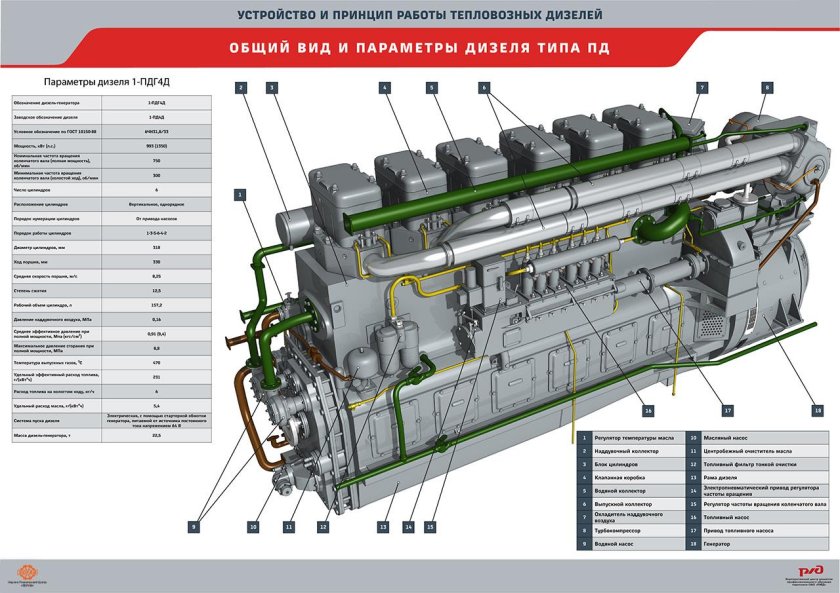The image size is (840, 593).
Task: Select callout marker 4 for the valve box
Action: (384, 88)
